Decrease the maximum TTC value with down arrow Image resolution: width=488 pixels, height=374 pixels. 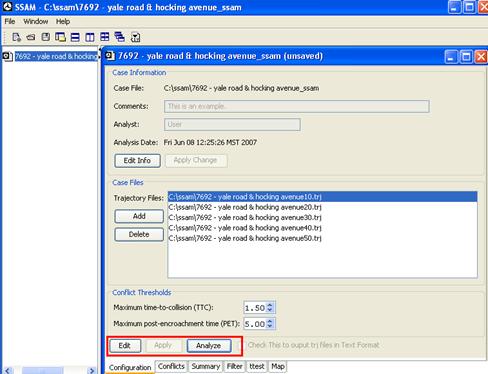[270, 310]
